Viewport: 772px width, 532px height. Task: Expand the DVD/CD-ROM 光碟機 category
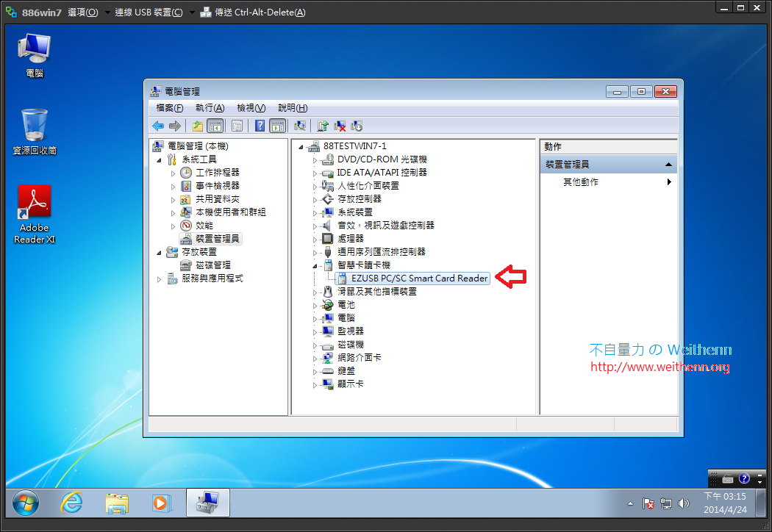315,160
